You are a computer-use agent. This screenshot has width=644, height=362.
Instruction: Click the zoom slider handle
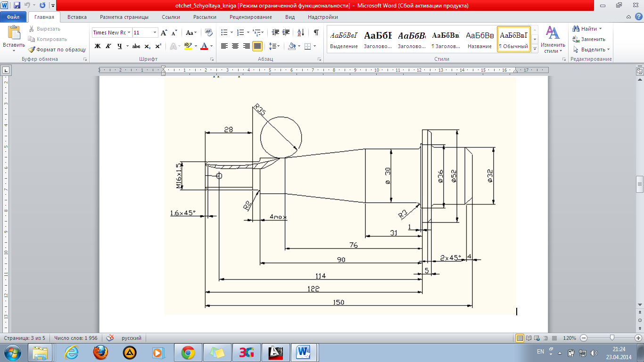click(612, 338)
